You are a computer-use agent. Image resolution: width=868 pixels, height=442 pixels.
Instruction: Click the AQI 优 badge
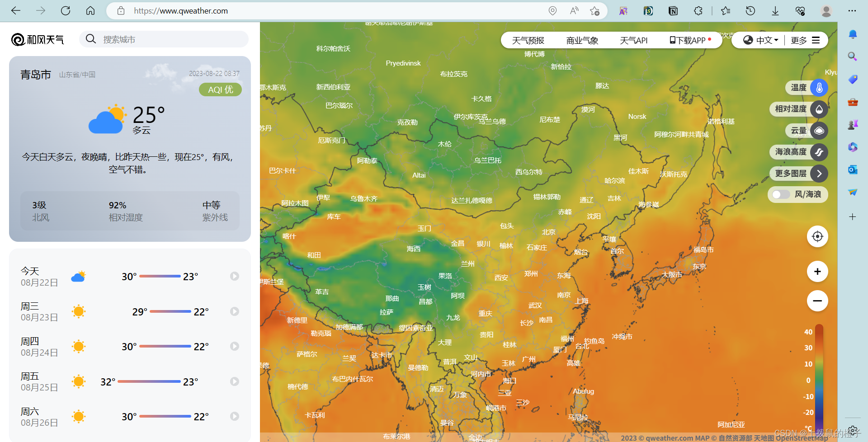[221, 89]
